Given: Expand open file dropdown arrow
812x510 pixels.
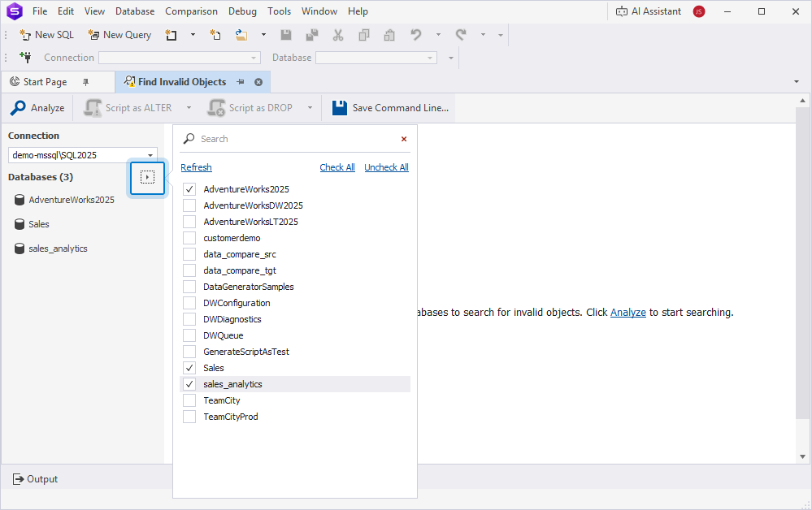Looking at the screenshot, I should pos(263,35).
